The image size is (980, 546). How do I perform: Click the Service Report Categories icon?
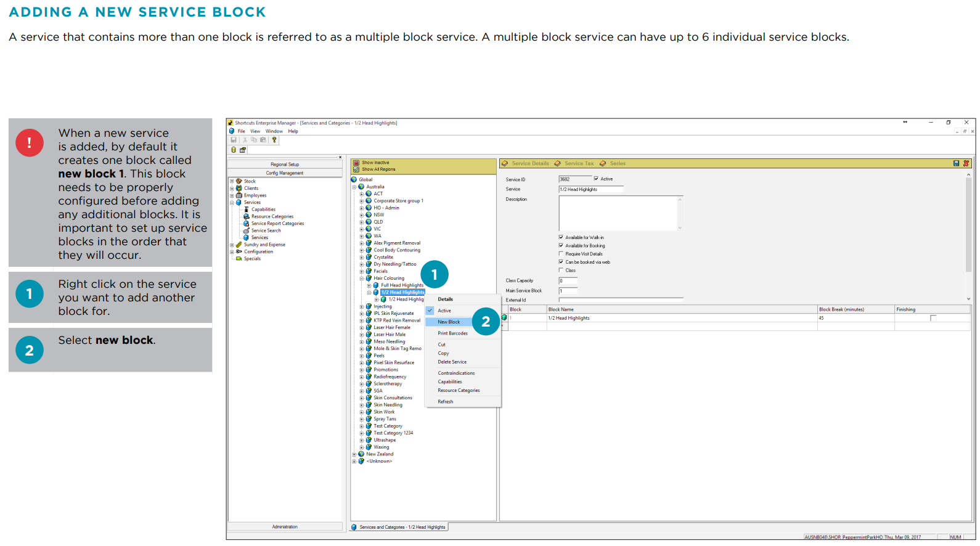click(x=247, y=224)
